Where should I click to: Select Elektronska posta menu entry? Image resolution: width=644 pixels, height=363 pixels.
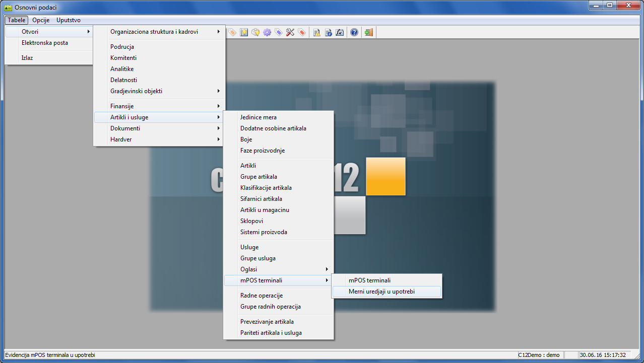pyautogui.click(x=44, y=43)
